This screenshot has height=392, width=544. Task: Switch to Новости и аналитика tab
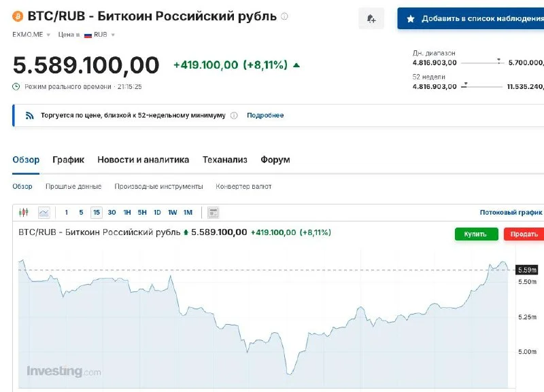click(x=143, y=160)
